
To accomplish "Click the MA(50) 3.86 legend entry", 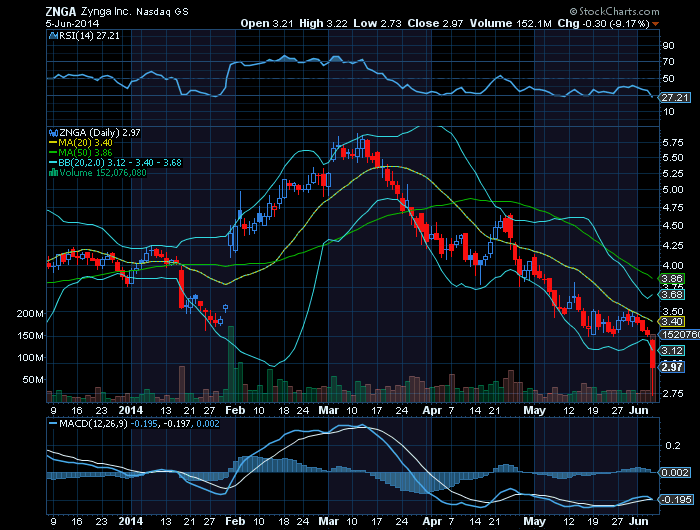I will click(x=81, y=153).
